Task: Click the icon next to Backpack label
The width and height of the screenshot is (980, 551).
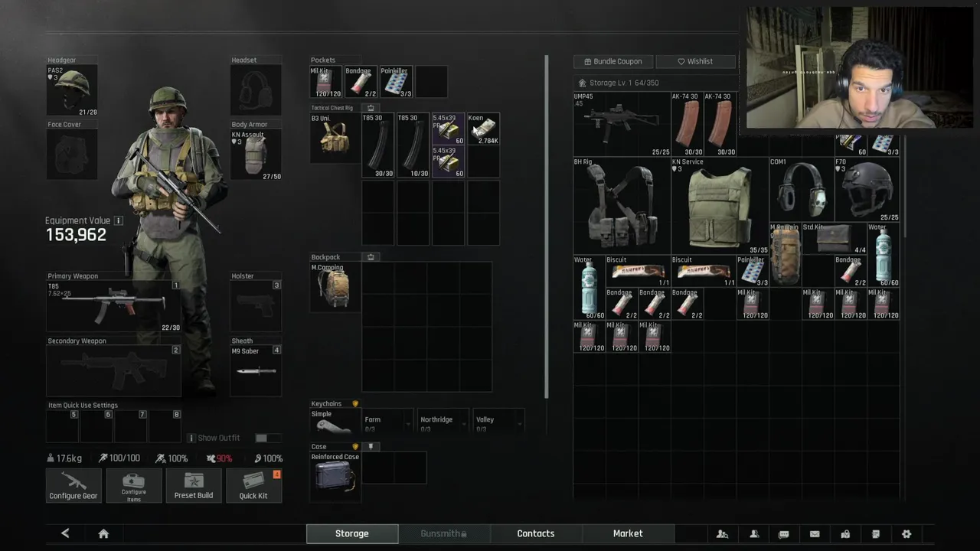Action: pyautogui.click(x=371, y=257)
